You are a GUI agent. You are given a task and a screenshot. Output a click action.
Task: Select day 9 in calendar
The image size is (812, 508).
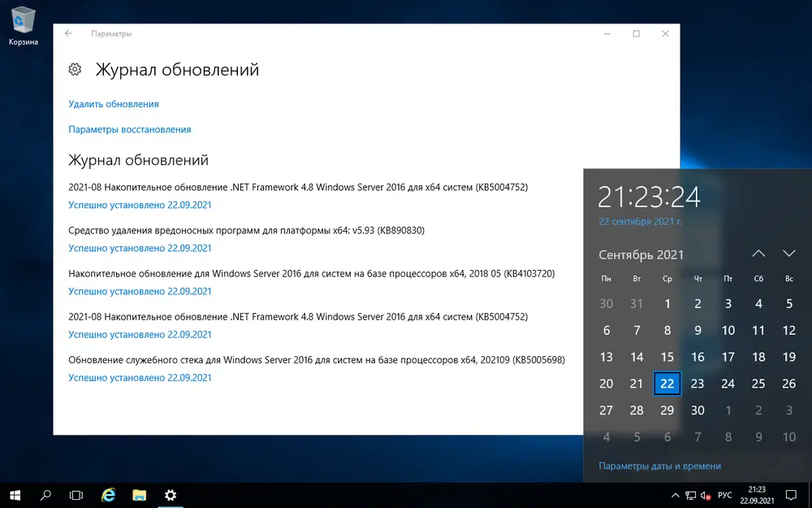click(x=698, y=330)
